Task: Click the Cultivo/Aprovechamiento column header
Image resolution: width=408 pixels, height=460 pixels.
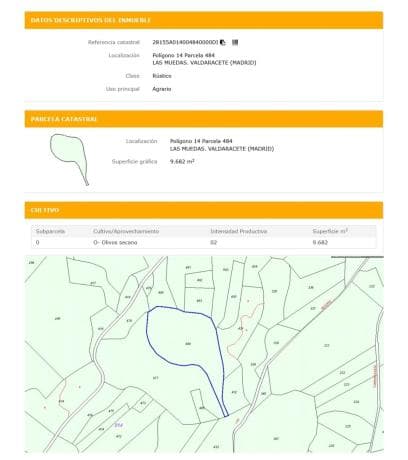Action: pos(126,231)
